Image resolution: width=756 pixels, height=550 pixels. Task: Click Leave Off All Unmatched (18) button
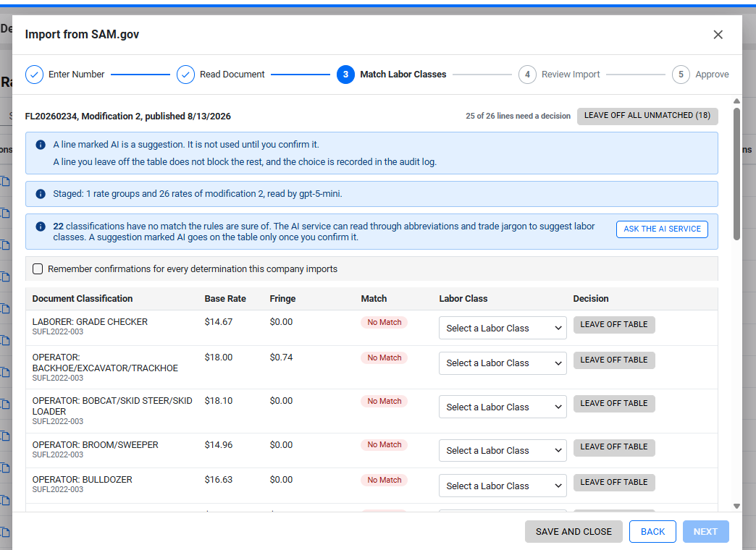(647, 116)
